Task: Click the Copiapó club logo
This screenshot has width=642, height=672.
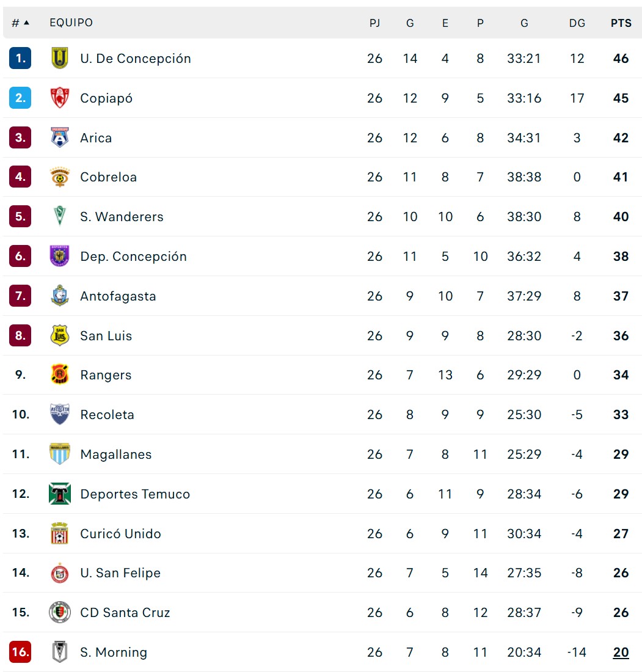Action: 60,98
